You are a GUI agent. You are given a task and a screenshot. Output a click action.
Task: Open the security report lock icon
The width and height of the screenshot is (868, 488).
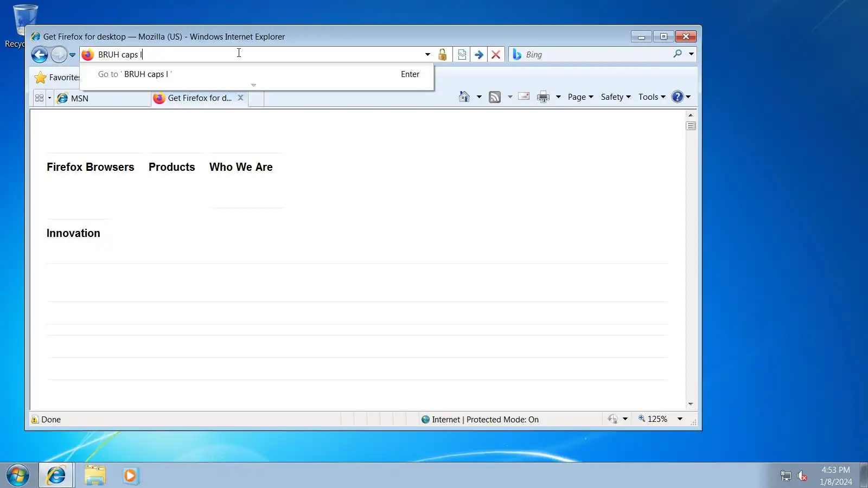point(443,55)
